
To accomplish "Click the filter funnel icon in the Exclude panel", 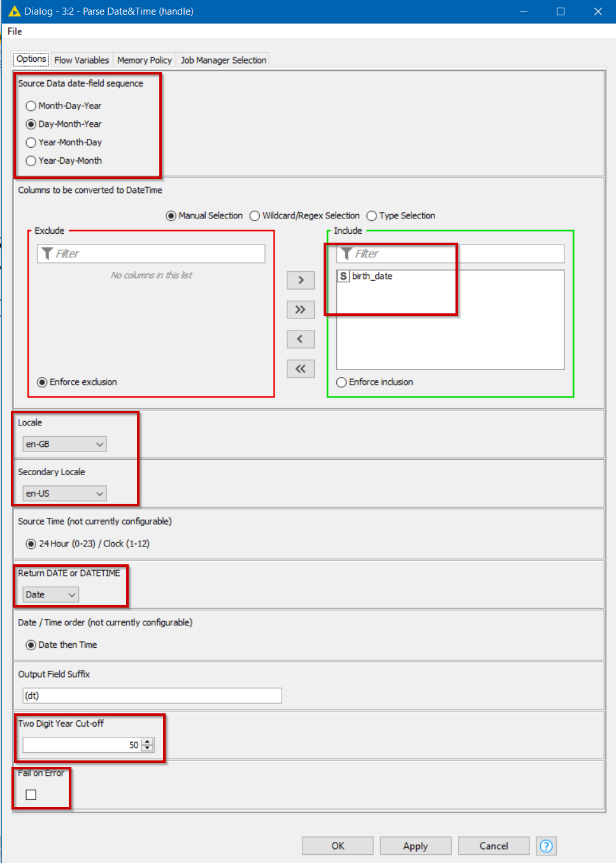I will click(47, 253).
